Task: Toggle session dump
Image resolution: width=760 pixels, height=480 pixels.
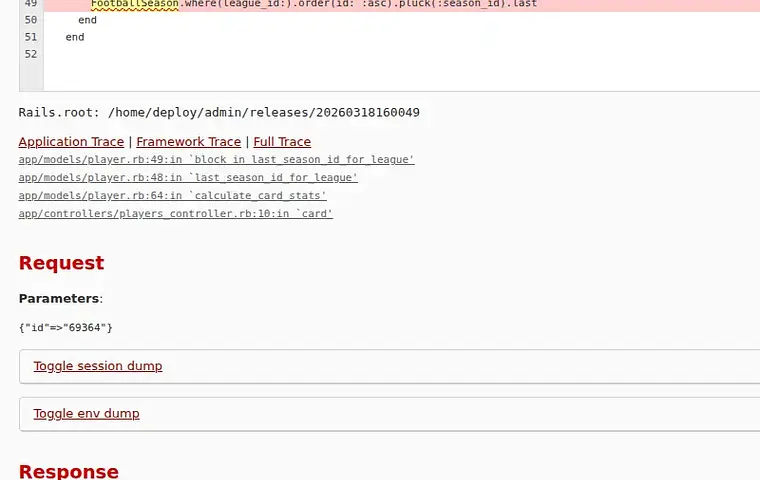Action: click(x=98, y=366)
